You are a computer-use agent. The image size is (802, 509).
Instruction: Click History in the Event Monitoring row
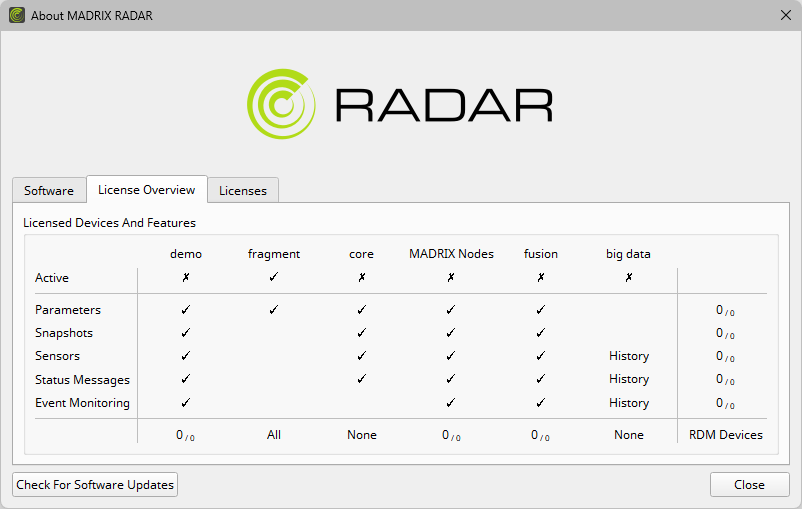tap(629, 403)
